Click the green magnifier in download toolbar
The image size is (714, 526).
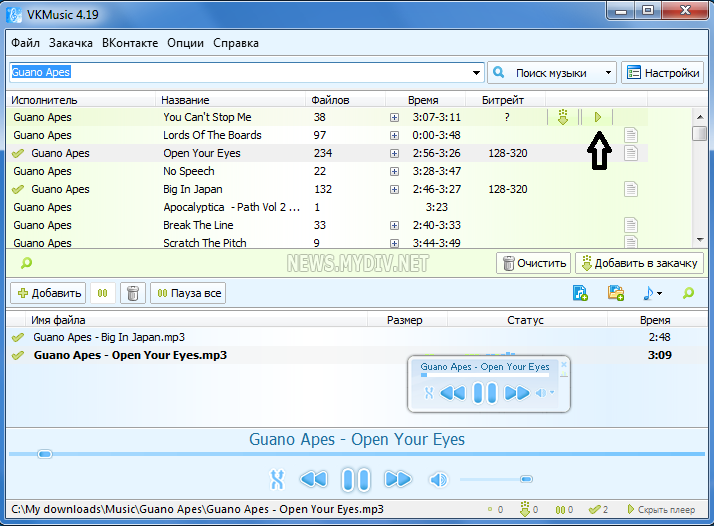[x=688, y=293]
